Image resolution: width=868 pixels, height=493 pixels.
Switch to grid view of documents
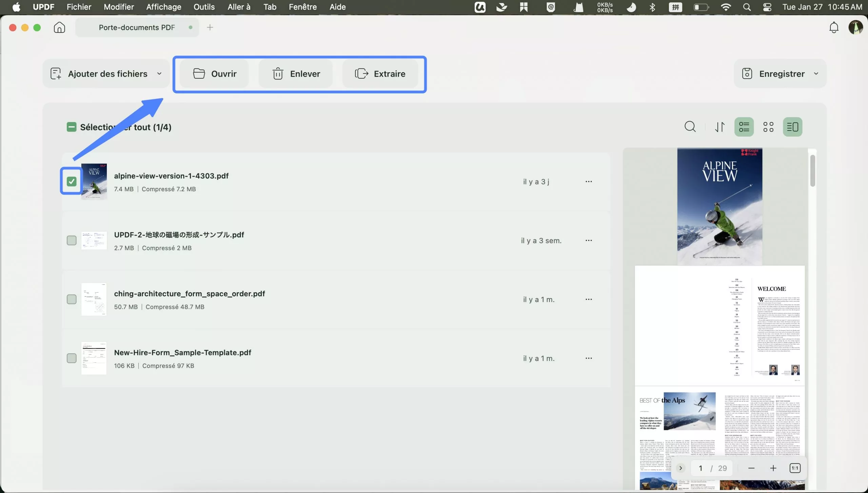click(768, 126)
